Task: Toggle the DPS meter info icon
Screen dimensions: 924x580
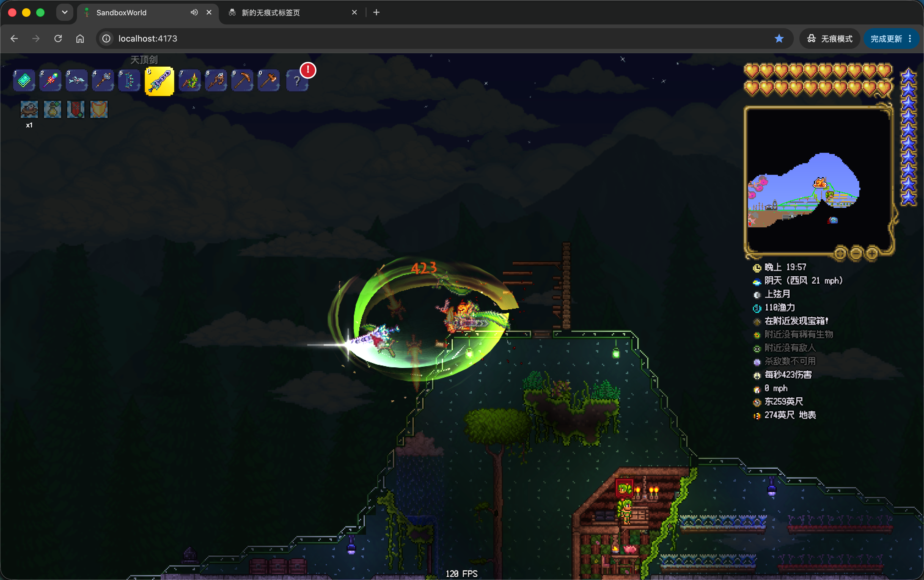Action: [x=757, y=376]
